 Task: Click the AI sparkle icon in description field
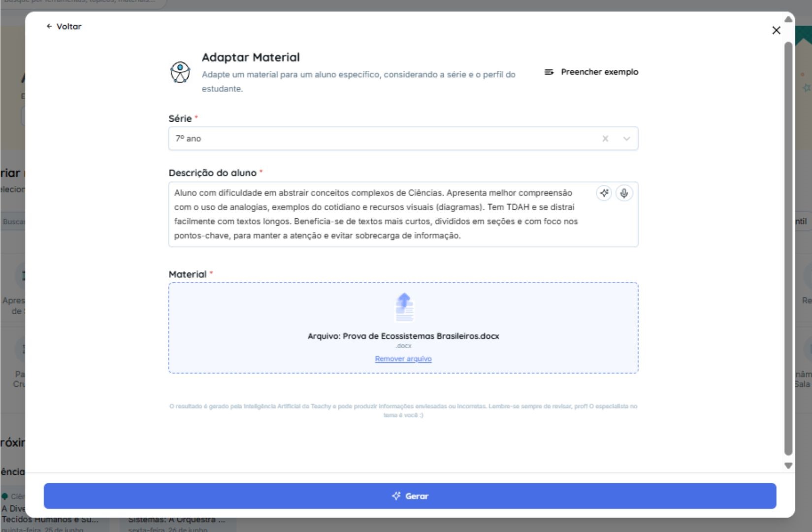tap(604, 193)
